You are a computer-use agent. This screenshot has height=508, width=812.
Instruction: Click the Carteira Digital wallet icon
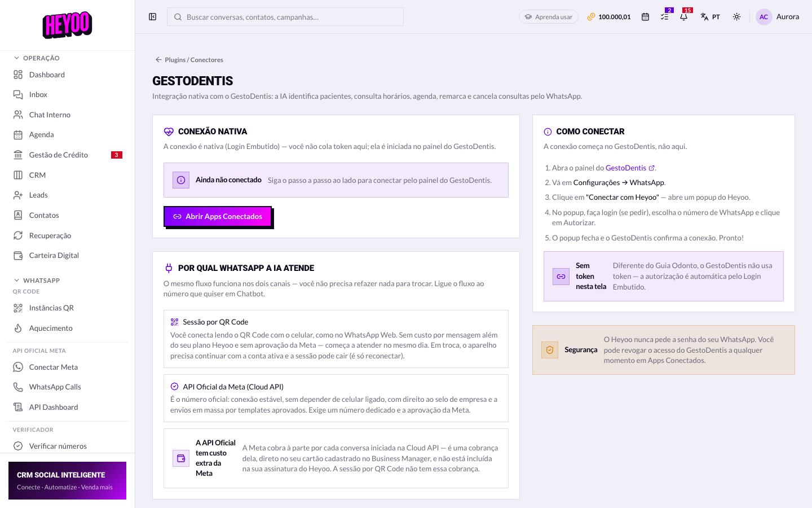18,255
